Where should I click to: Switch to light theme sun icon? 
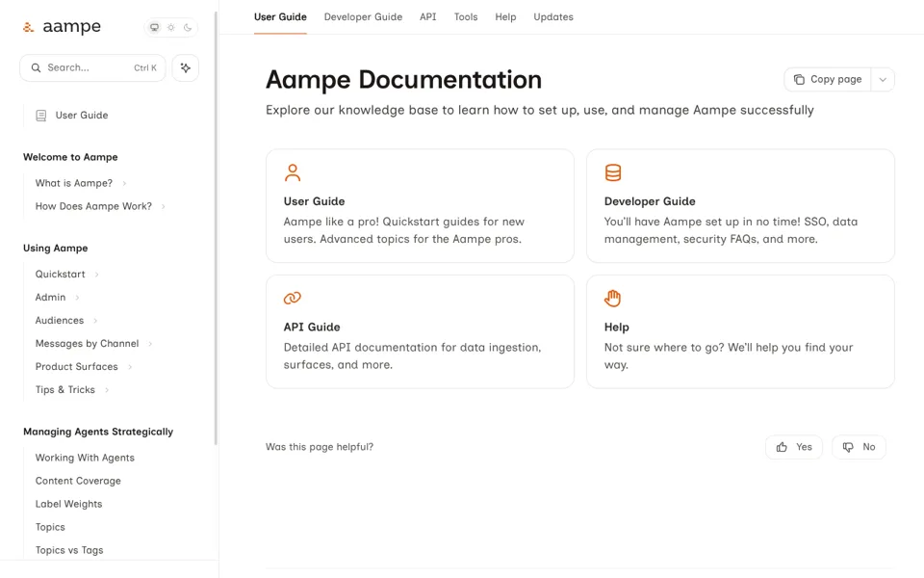pos(171,27)
